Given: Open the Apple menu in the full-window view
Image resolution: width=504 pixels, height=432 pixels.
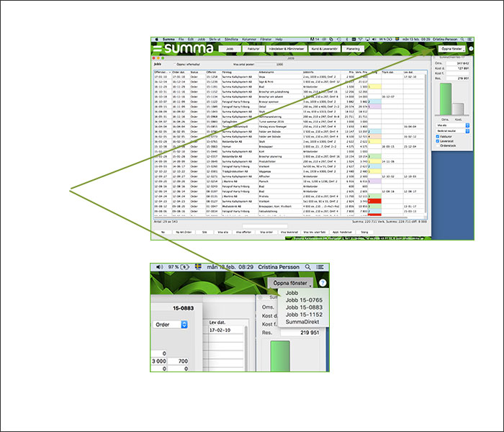Looking at the screenshot, I should tap(156, 39).
